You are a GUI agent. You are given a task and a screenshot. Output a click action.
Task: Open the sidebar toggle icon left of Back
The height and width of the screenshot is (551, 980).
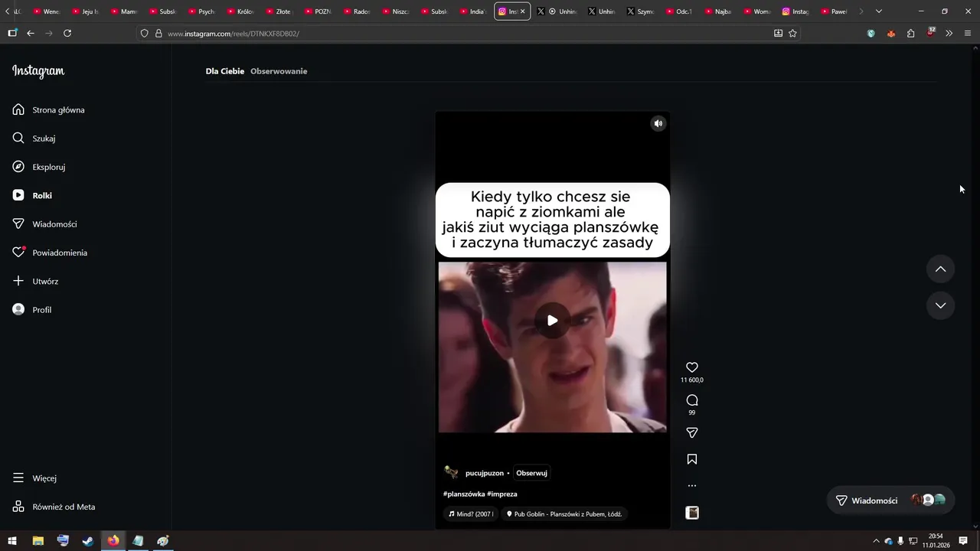click(x=12, y=33)
